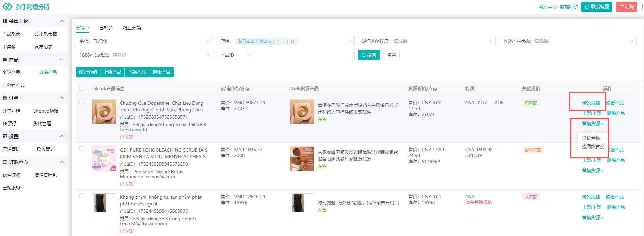Expand 替换货源 for the G21 PURE KOJIC row
The height and width of the screenshot is (236, 644).
(593, 170)
